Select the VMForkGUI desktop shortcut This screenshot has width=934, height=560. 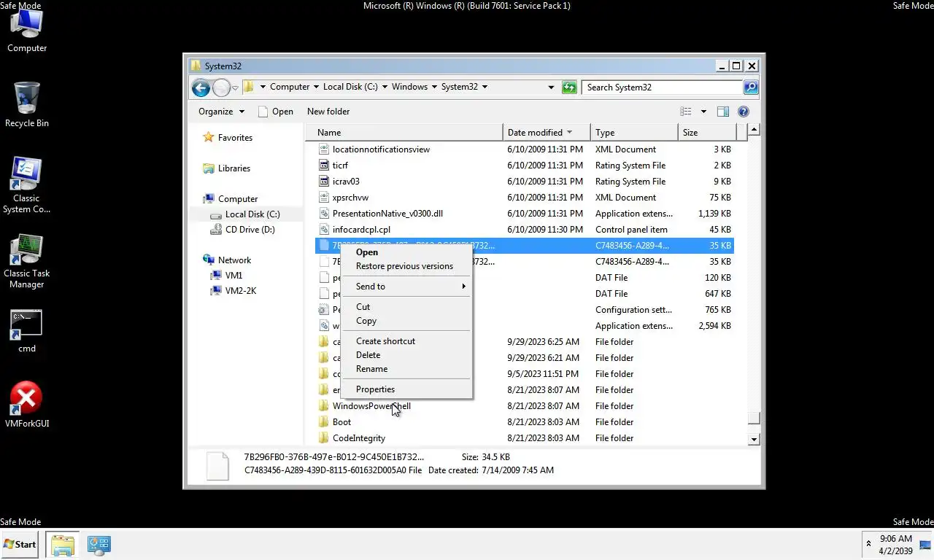(x=27, y=405)
